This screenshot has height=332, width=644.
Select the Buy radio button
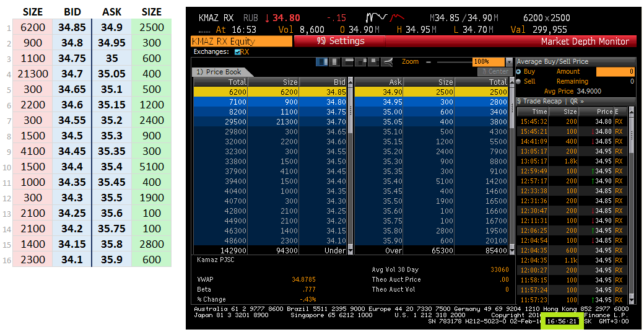(x=518, y=71)
